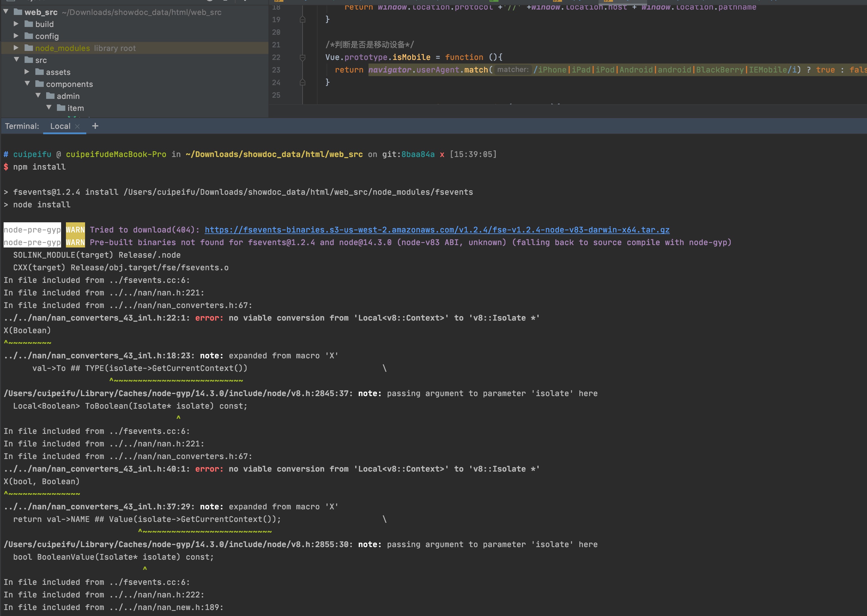Screen dimensions: 867x616
Task: Select the components folder icon
Action: coord(40,84)
